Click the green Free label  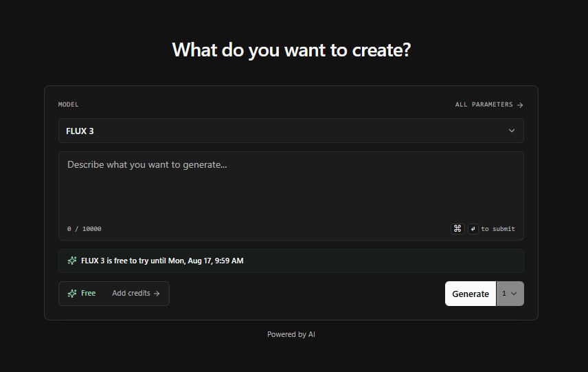click(88, 293)
